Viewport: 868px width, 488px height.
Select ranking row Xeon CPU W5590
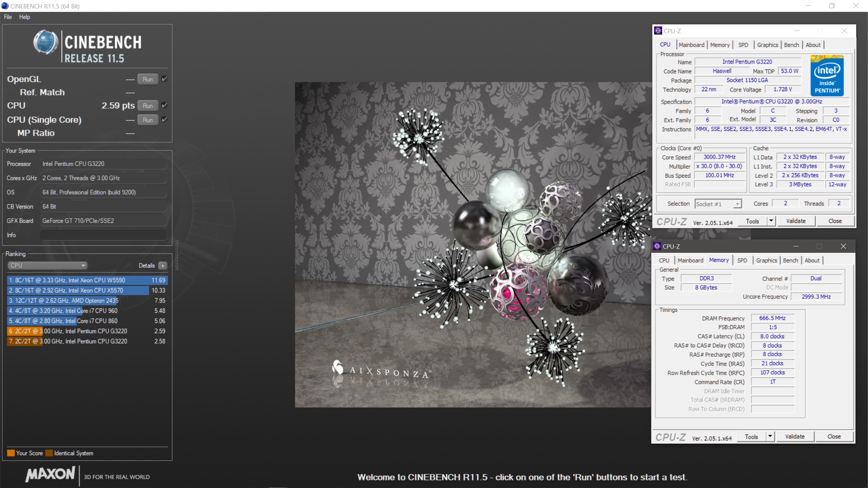[87, 280]
